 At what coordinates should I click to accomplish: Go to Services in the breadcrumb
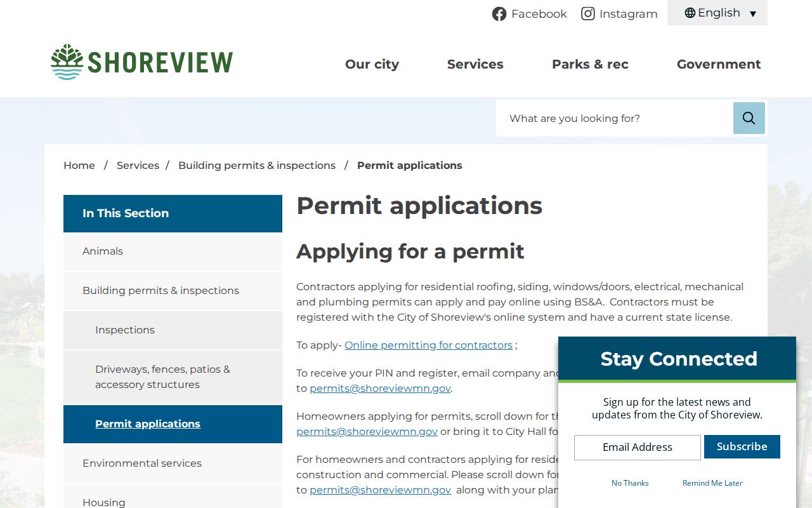click(138, 165)
